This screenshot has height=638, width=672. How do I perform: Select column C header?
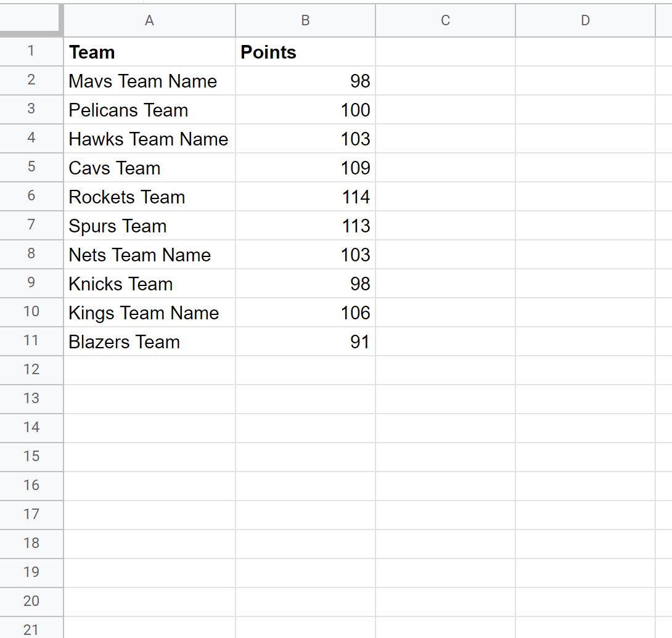445,20
